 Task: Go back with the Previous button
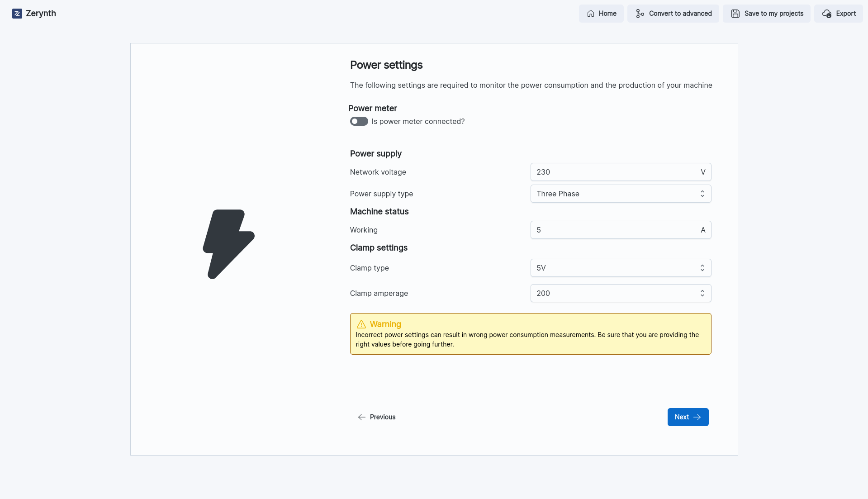click(376, 417)
